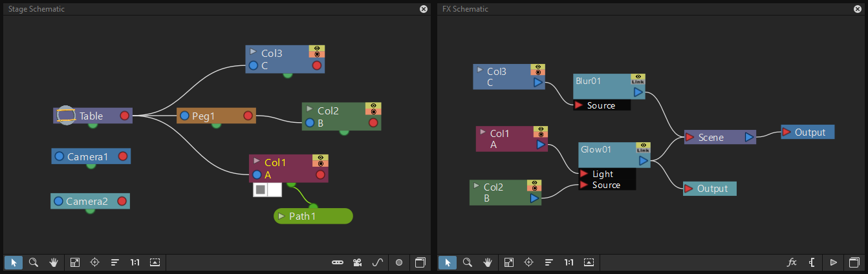The width and height of the screenshot is (868, 274).
Task: Toggle node size in Stage Schematic toolbar
Action: coord(420,262)
